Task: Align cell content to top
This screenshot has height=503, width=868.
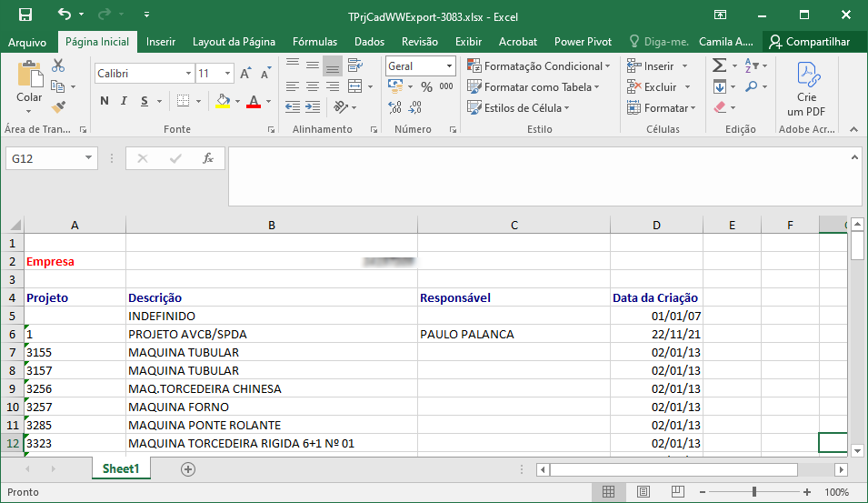Action: pyautogui.click(x=293, y=65)
